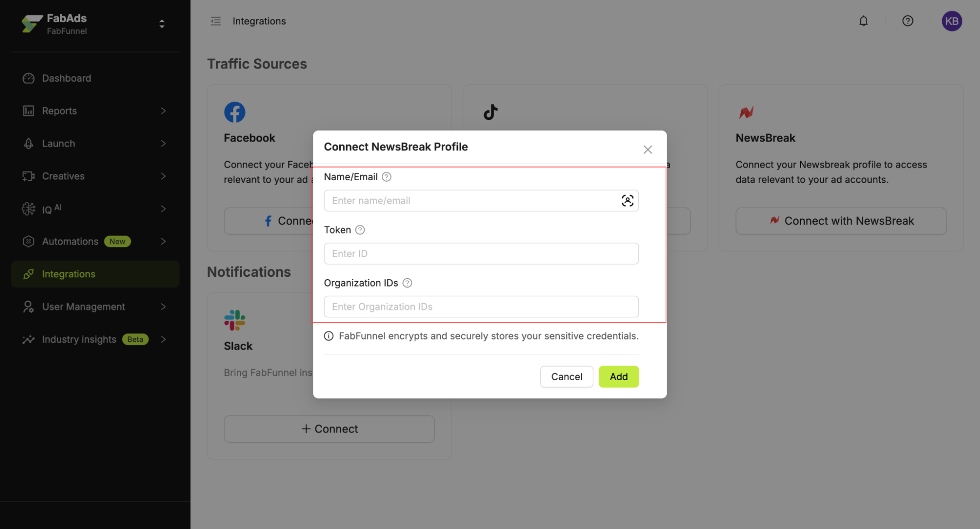980x529 pixels.
Task: Click the Name/Email help tooltip icon
Action: (386, 177)
